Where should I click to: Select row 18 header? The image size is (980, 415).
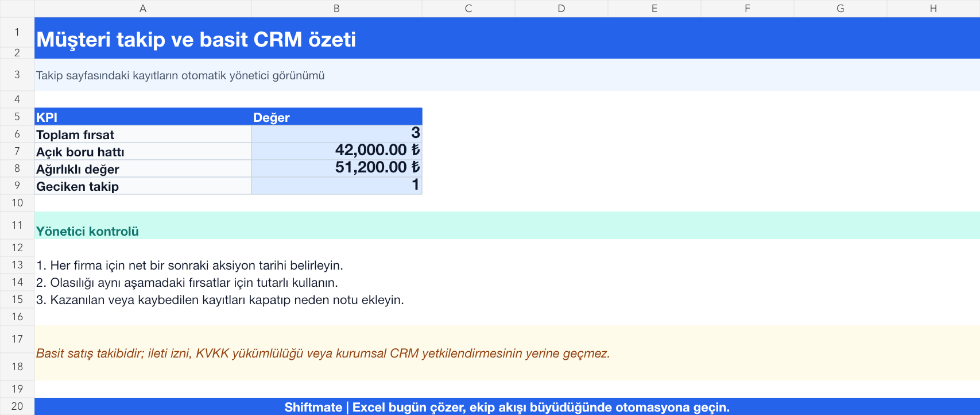[x=17, y=367]
